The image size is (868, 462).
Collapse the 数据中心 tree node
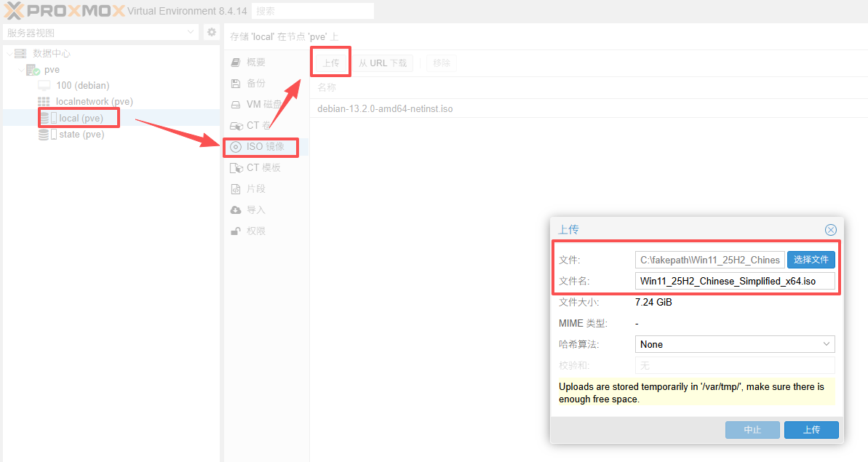coord(9,54)
